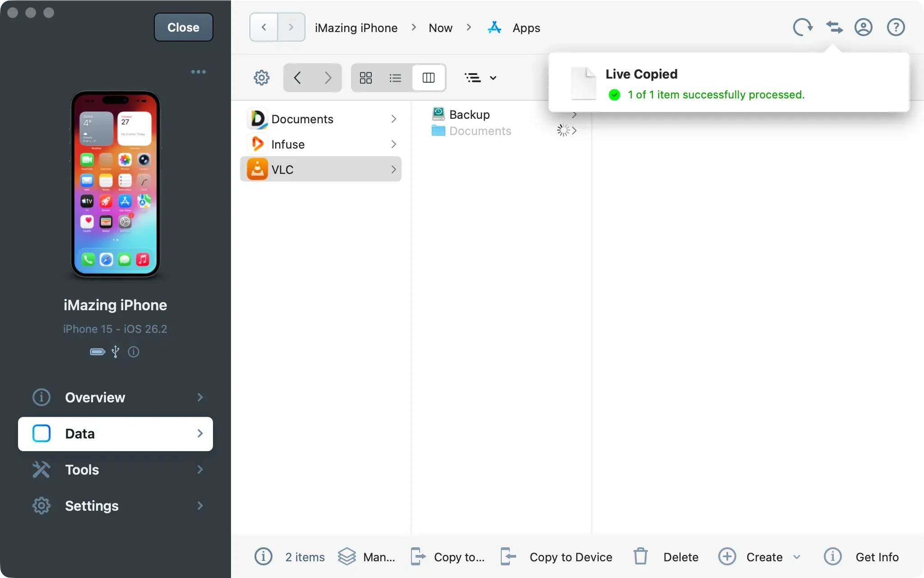Click the help question mark icon
This screenshot has width=924, height=578.
tap(896, 28)
